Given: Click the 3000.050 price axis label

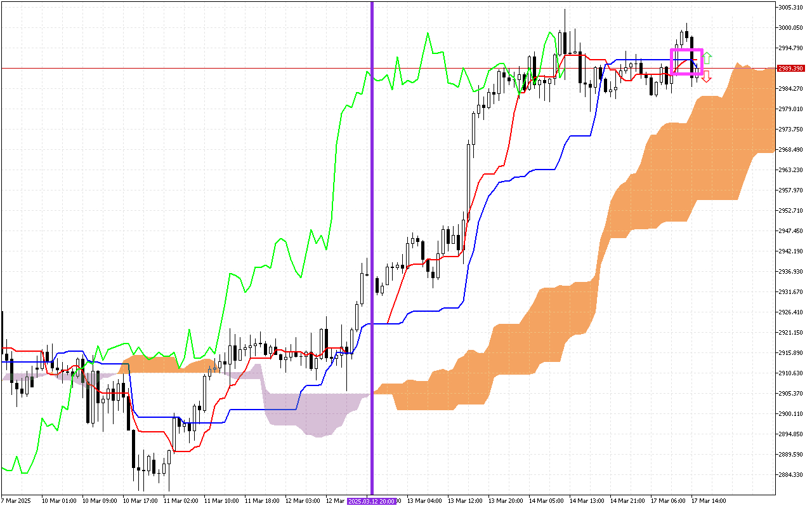Looking at the screenshot, I should click(790, 28).
